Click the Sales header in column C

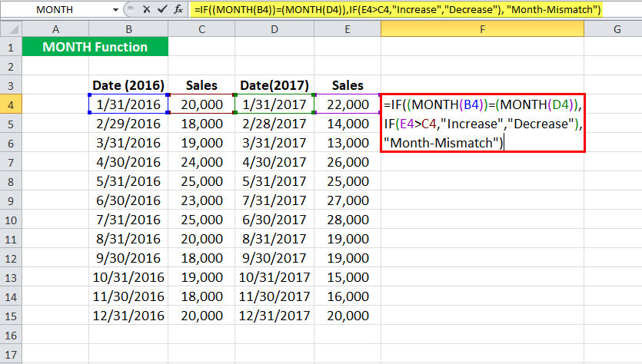click(x=201, y=85)
